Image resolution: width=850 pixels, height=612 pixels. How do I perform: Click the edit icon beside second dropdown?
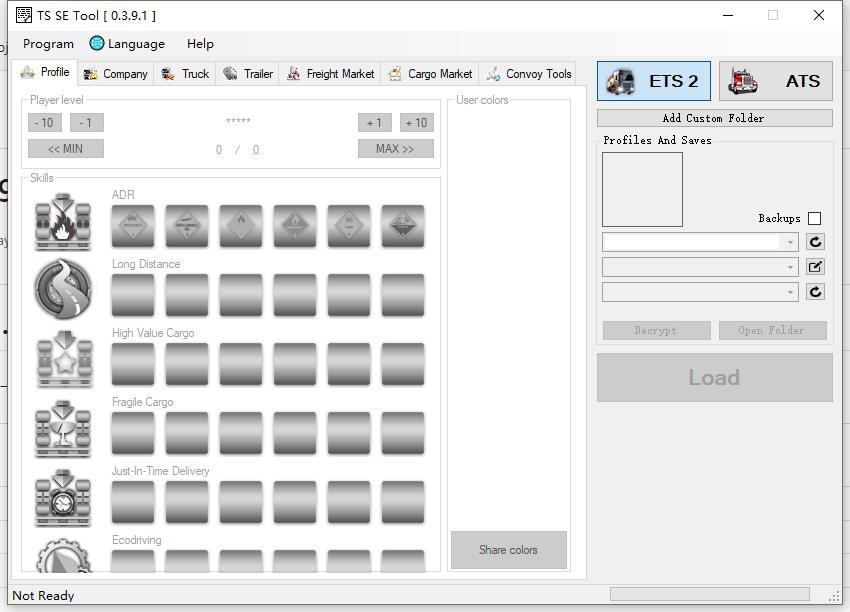coord(816,267)
